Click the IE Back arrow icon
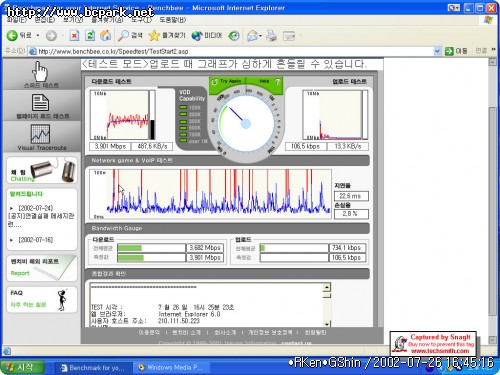This screenshot has height=375, width=500. click(x=12, y=35)
